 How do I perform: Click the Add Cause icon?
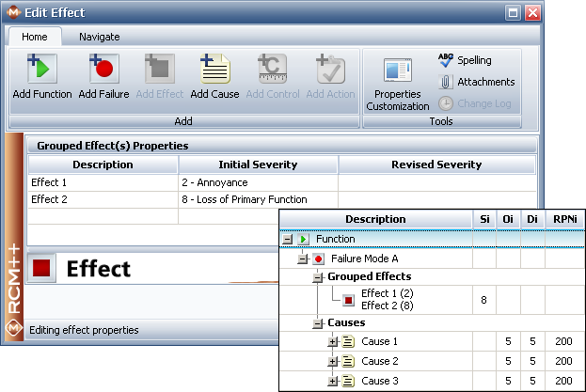(x=214, y=71)
